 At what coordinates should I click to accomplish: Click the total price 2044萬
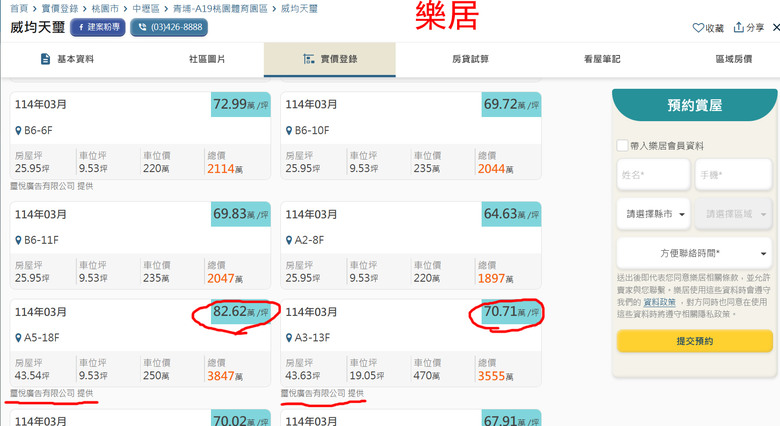coord(495,169)
